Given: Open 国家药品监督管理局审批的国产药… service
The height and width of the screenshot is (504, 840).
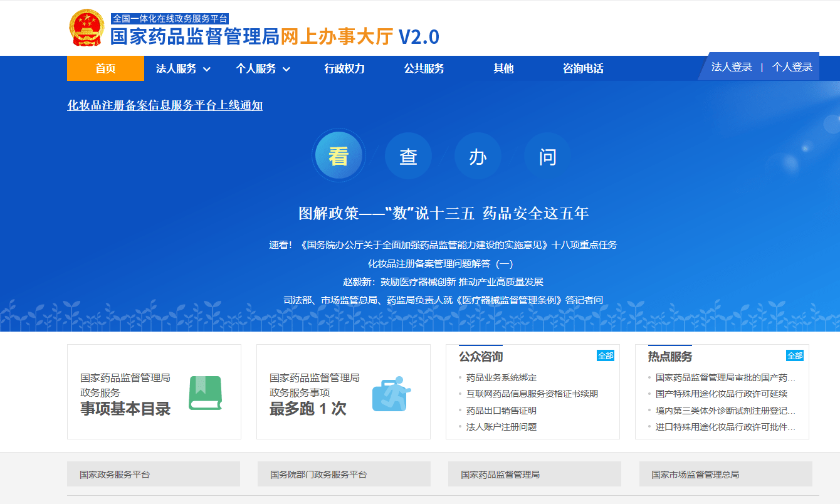Looking at the screenshot, I should pyautogui.click(x=725, y=378).
